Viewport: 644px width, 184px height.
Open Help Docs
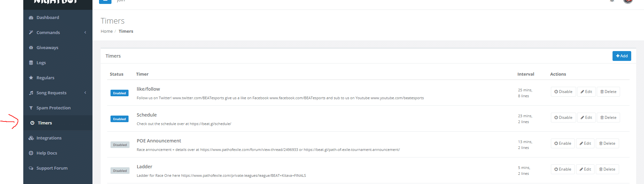(x=58, y=153)
